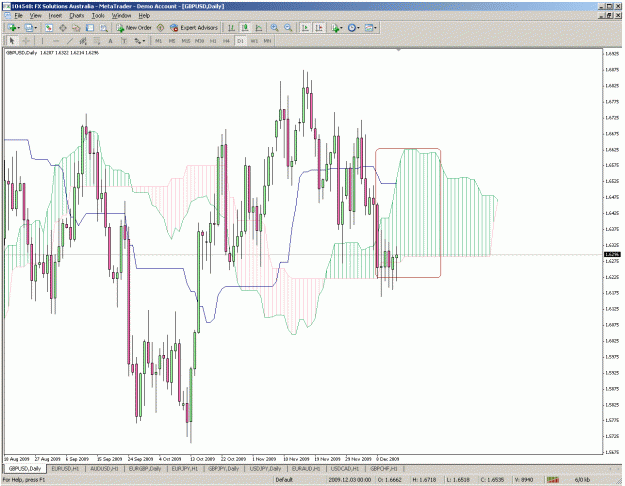Switch to the AUDUSD,H1 chart tab
625x486 pixels.
point(104,469)
